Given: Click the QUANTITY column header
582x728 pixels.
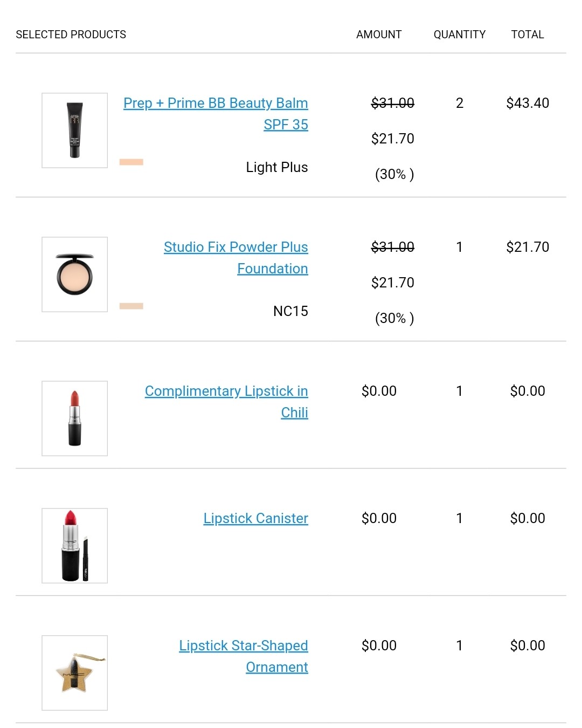Looking at the screenshot, I should 460,35.
